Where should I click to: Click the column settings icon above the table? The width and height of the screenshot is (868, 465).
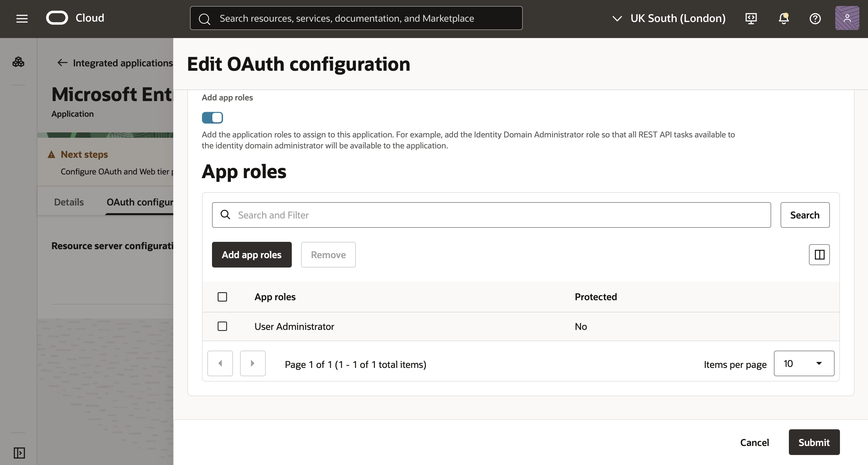coord(819,255)
